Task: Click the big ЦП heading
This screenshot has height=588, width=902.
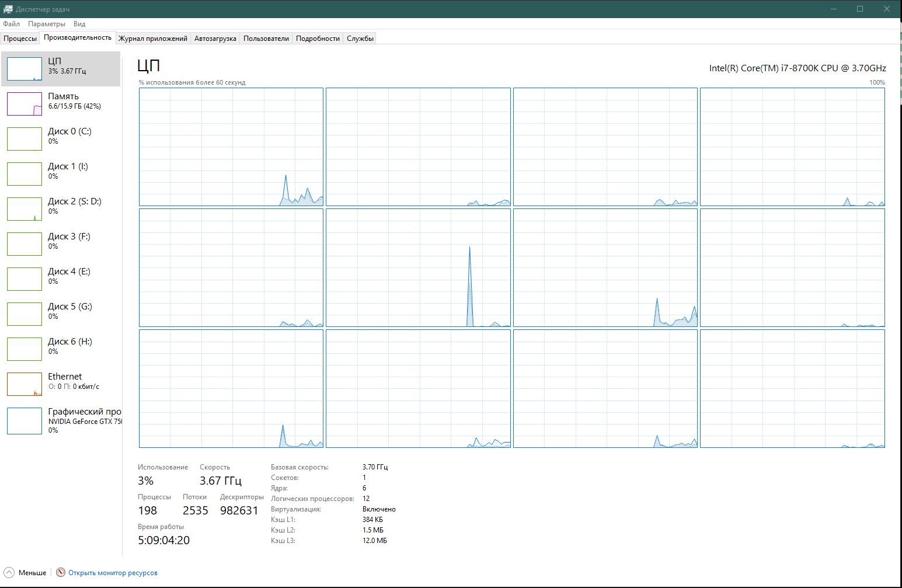Action: [x=148, y=65]
